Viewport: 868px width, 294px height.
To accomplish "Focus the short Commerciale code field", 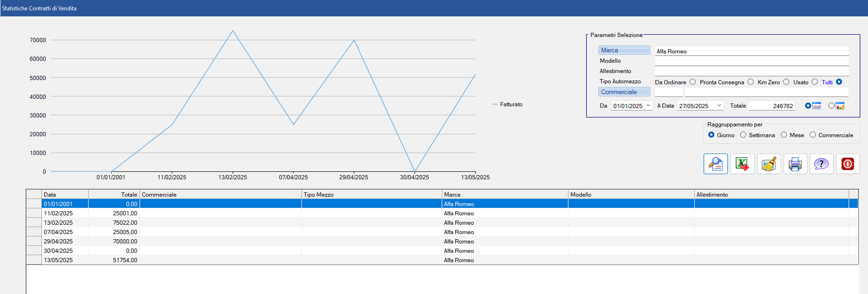I will tap(669, 92).
